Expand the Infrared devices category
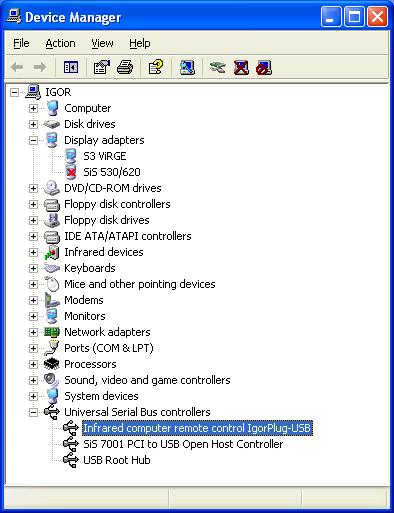 coord(33,252)
